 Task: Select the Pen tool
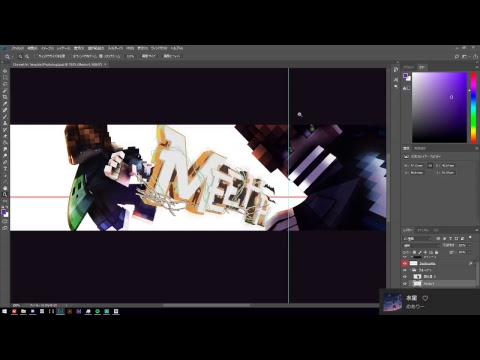click(x=5, y=162)
